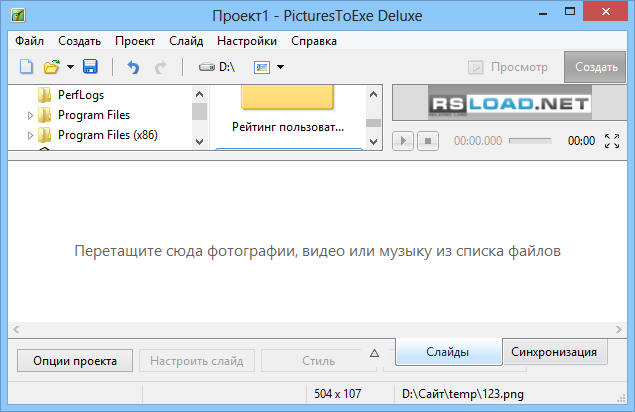Click the preview position slider
Screen dimensions: 635x412
[530, 141]
